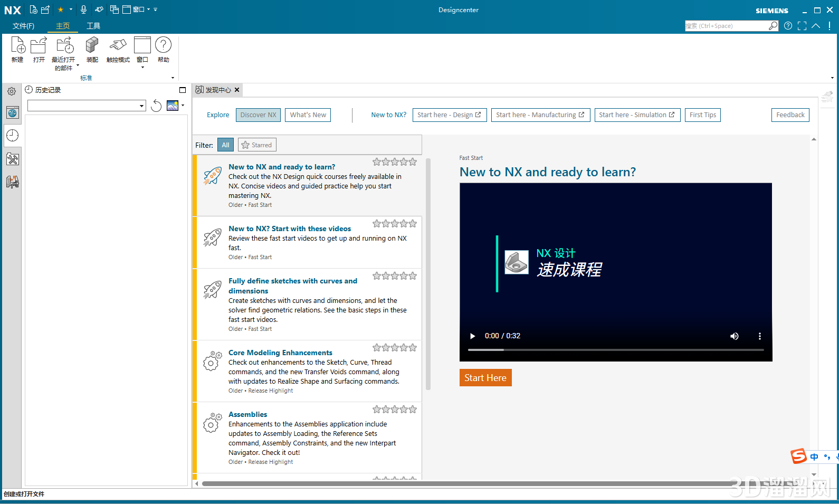Image resolution: width=839 pixels, height=504 pixels.
Task: Click the refresh arrow in History panel
Action: (x=156, y=106)
